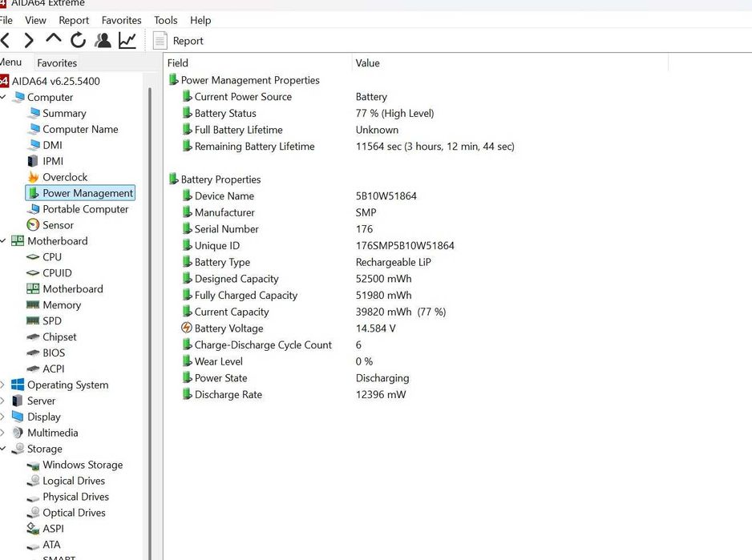Open the Chipset icon
The image size is (752, 560).
pyautogui.click(x=33, y=336)
